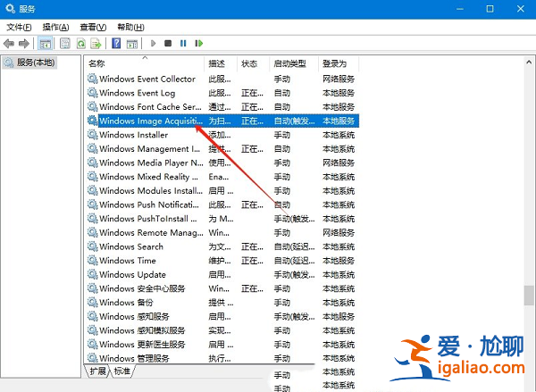
Task: Click gear icon of Windows Image Acquisition
Action: 92,121
